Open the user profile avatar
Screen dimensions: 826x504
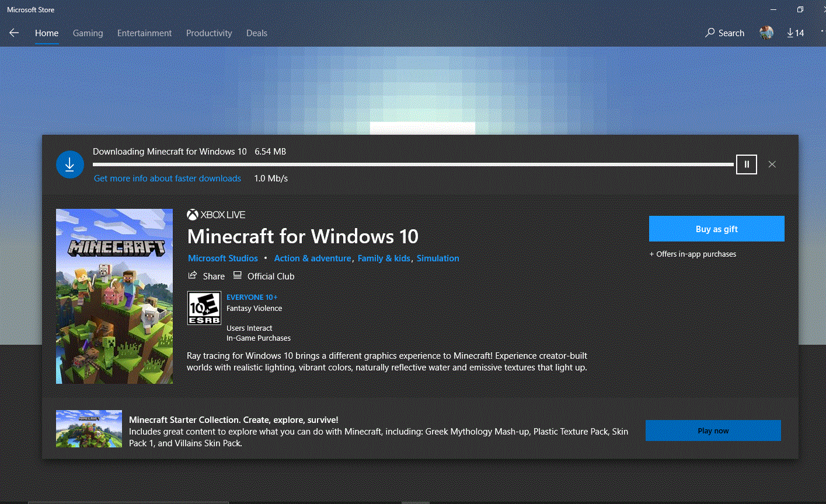(766, 33)
